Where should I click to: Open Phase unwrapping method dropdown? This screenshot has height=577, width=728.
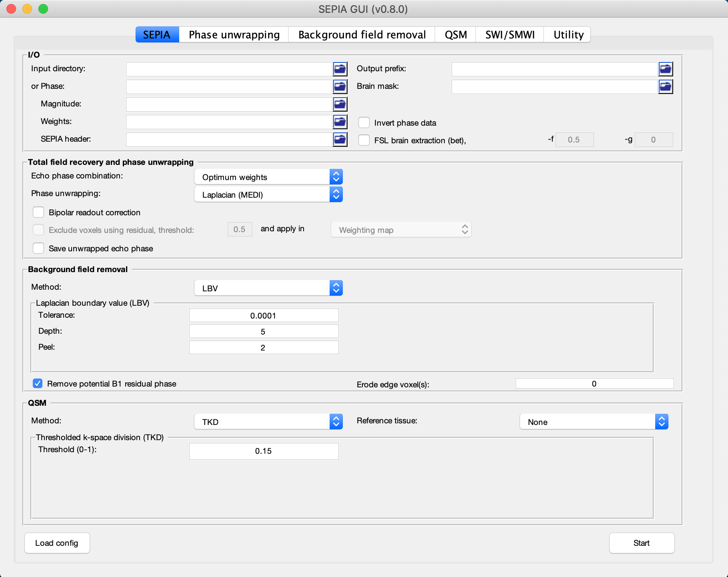pyautogui.click(x=268, y=194)
